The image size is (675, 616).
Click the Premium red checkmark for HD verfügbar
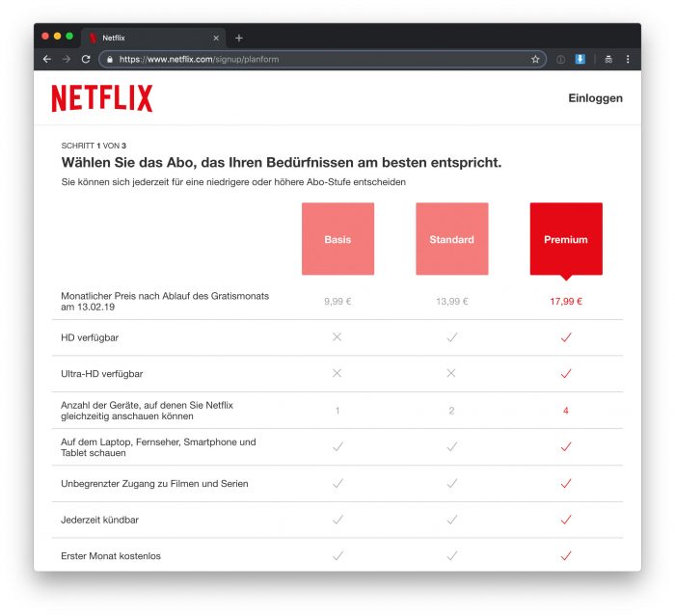click(x=566, y=337)
